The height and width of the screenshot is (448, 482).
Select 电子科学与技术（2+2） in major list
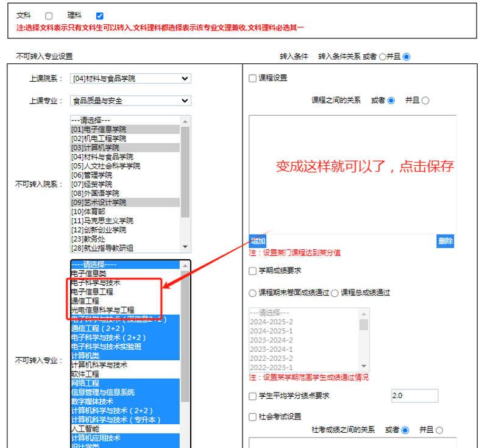[125, 337]
